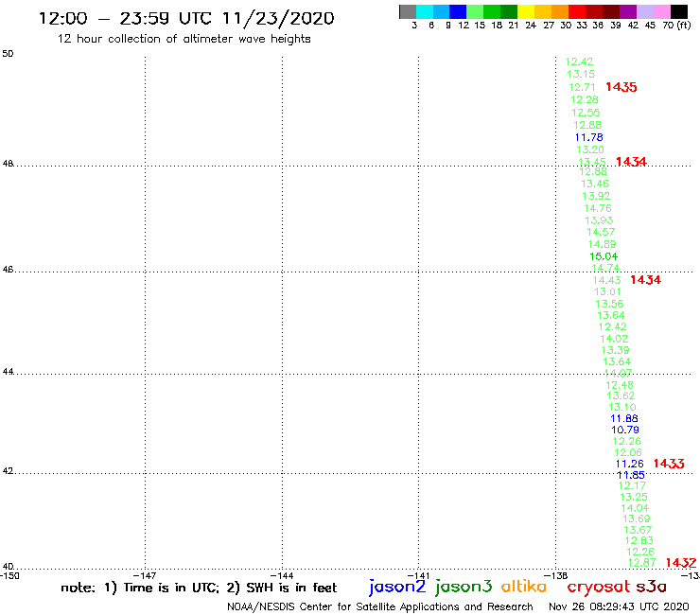Select the wave height value 14.76
Viewport: 700px width, 615px height.
[598, 208]
